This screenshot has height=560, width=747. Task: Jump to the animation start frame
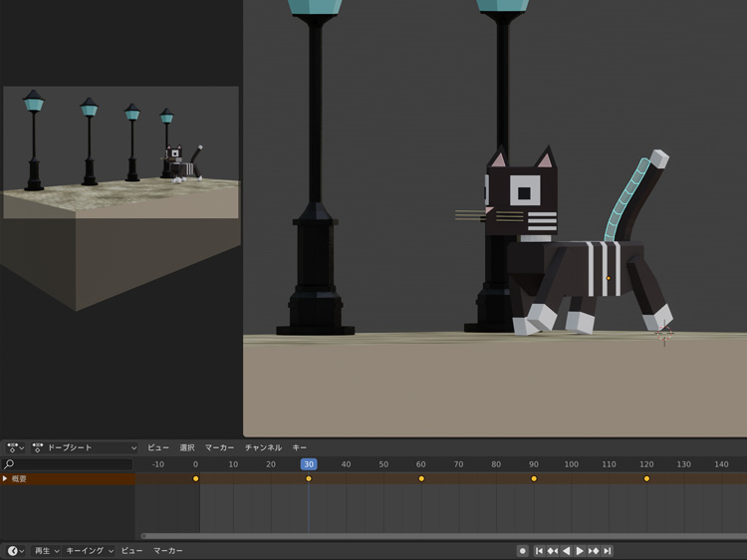[539, 551]
